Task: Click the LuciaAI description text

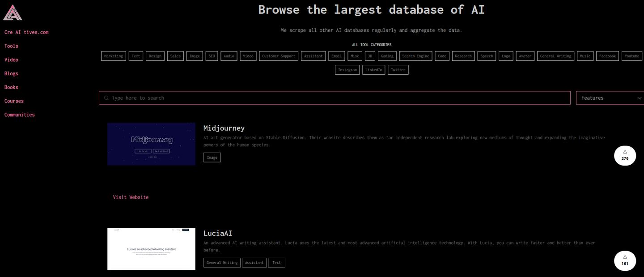Action: tap(399, 247)
